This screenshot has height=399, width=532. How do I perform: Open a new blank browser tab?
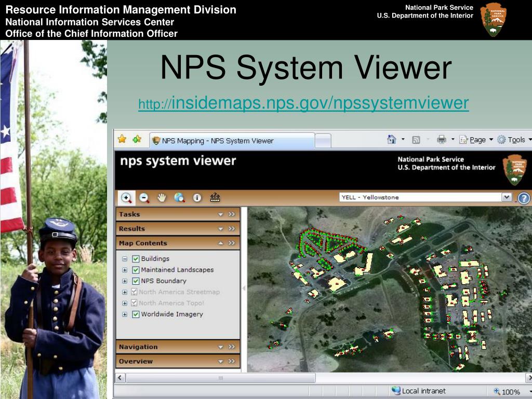click(323, 141)
